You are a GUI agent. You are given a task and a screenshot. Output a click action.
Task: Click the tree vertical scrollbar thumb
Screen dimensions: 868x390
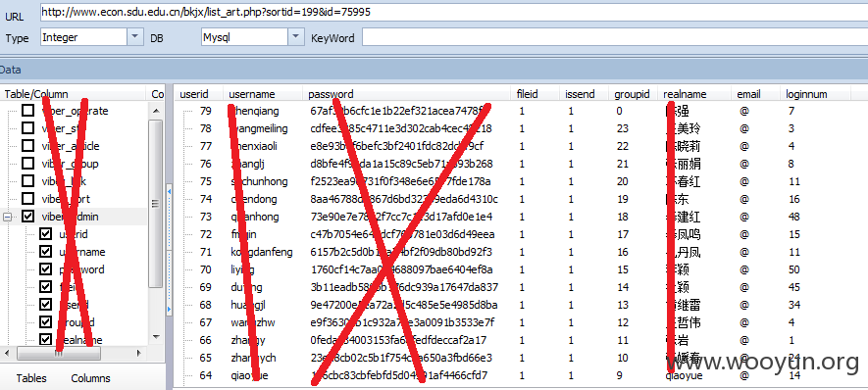point(156,204)
